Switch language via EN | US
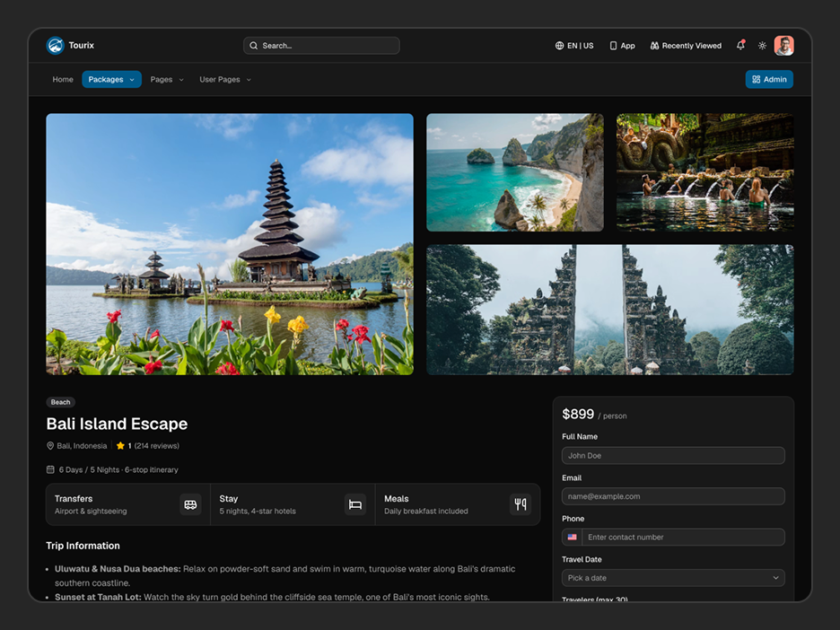The image size is (840, 630). click(x=574, y=46)
